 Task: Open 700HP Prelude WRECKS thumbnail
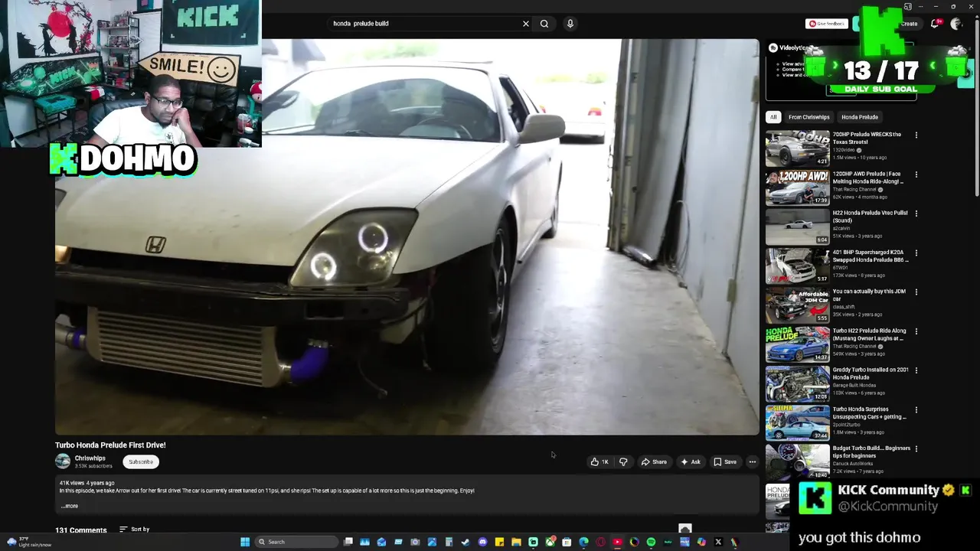click(797, 148)
